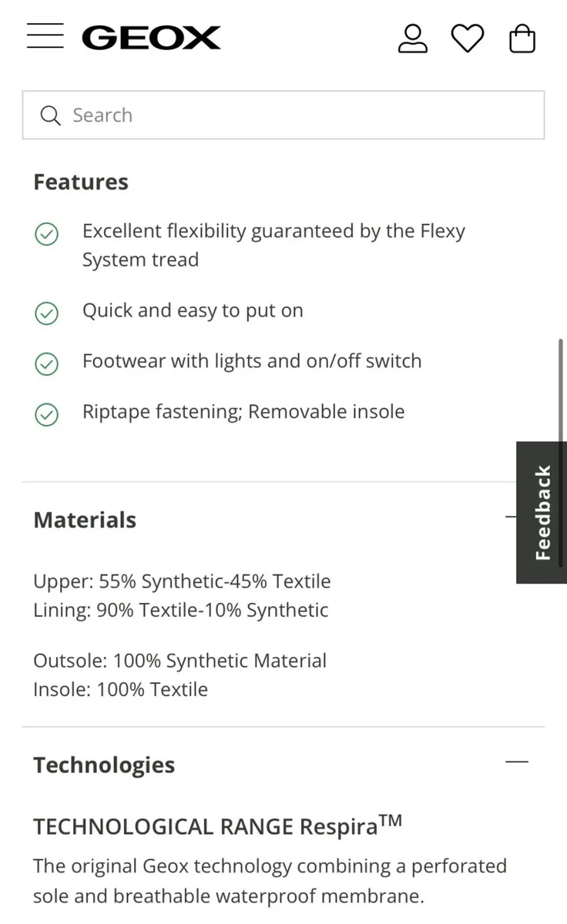567x924 pixels.
Task: Click the TECHNOLOGICAL RANGE Respira title
Action: coord(218,825)
